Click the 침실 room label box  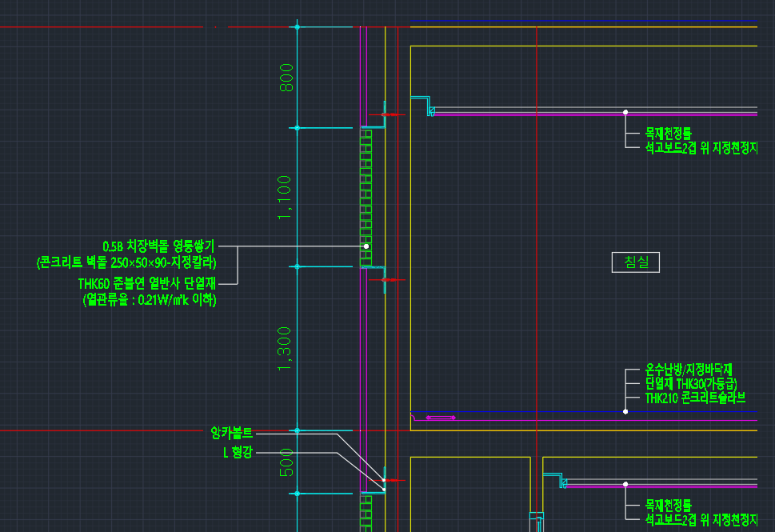click(x=636, y=262)
